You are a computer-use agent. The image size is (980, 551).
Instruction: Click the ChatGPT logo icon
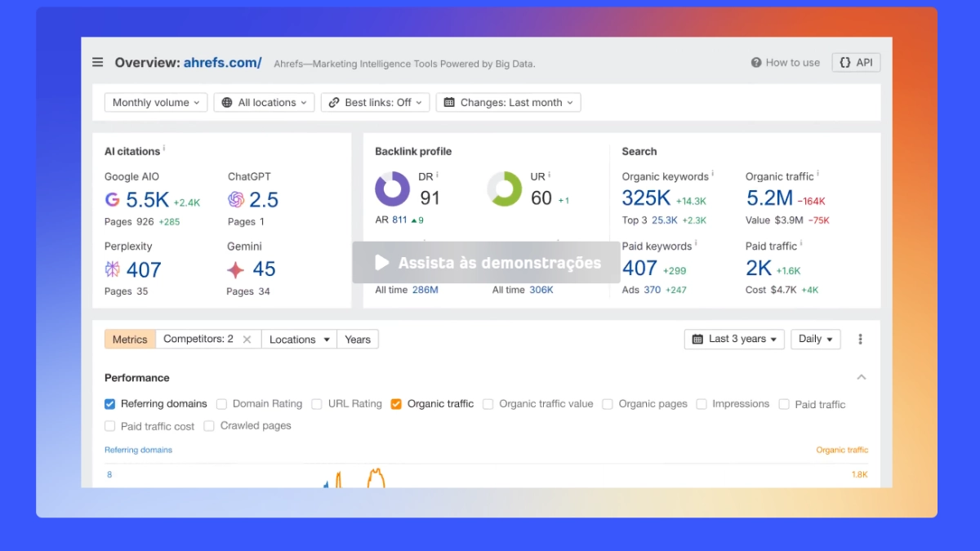pos(236,199)
